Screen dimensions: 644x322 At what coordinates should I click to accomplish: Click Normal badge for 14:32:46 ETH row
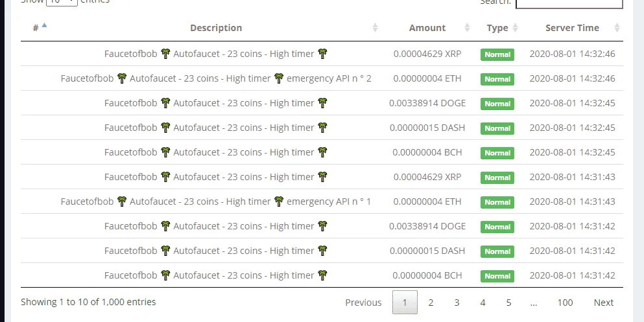tap(497, 79)
